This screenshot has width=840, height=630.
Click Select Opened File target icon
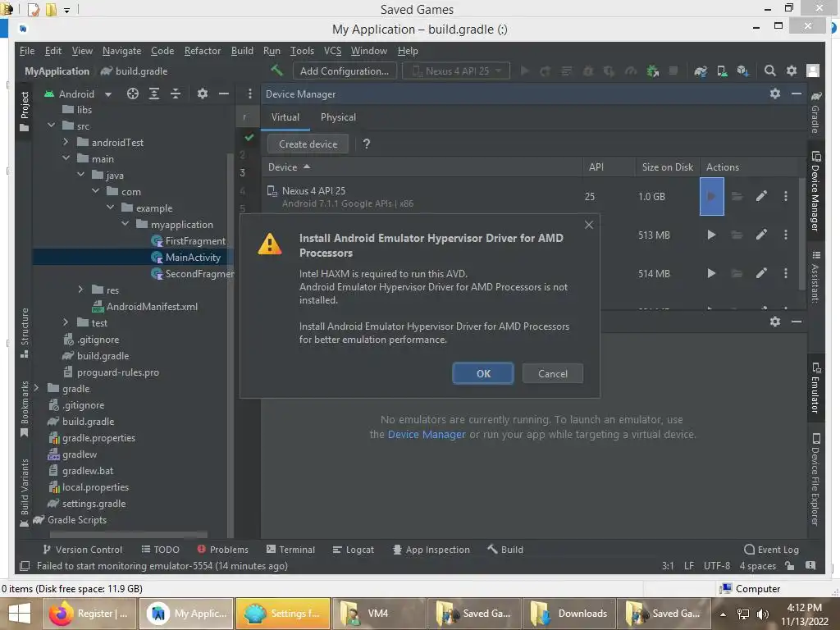pyautogui.click(x=132, y=94)
